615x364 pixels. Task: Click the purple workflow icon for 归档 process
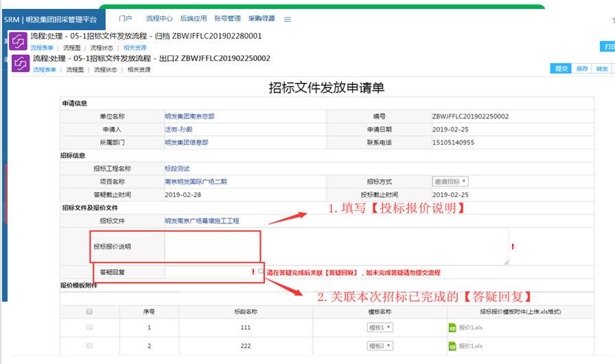coord(18,41)
